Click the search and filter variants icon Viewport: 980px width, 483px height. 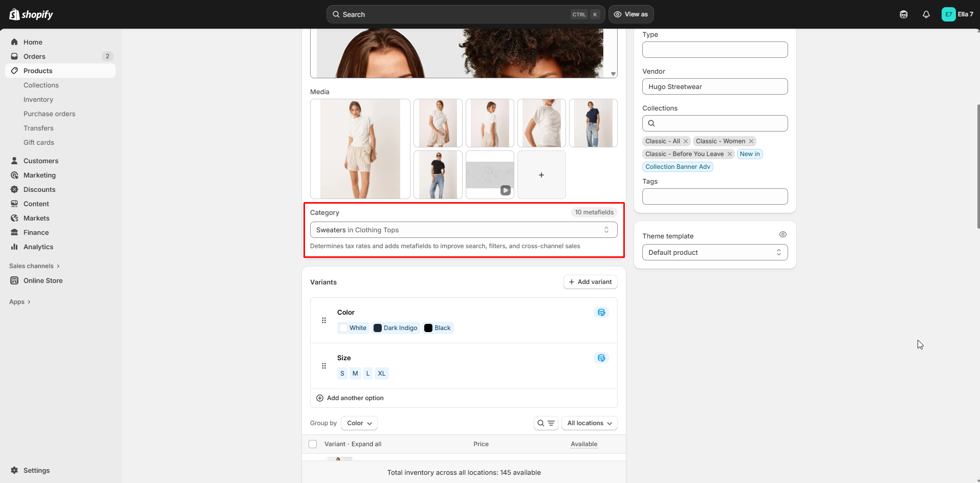click(546, 423)
